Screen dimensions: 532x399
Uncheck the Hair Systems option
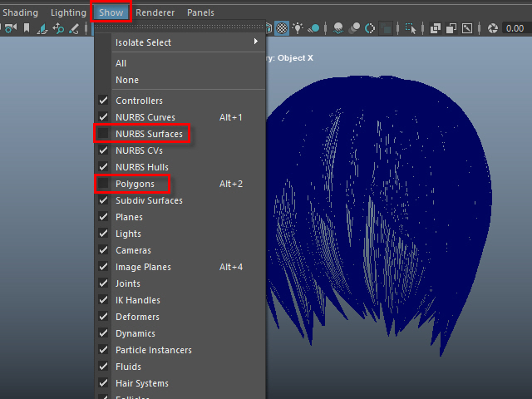pos(104,383)
